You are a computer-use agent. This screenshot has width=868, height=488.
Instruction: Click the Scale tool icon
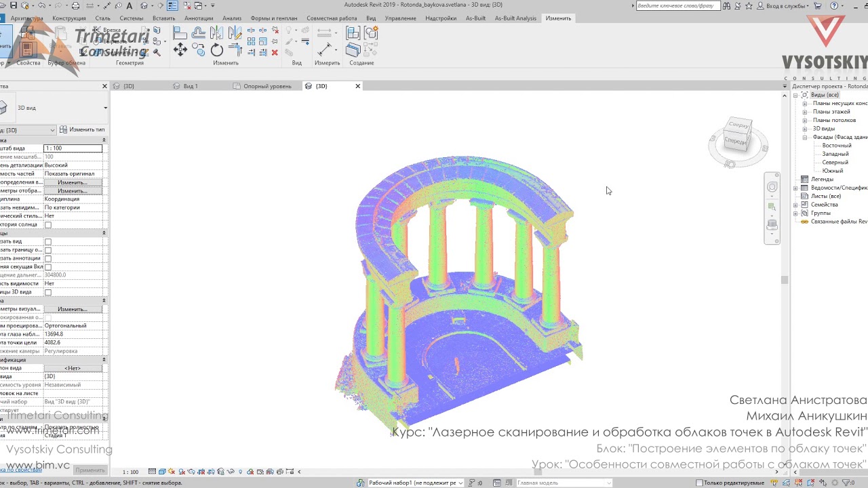pos(263,41)
